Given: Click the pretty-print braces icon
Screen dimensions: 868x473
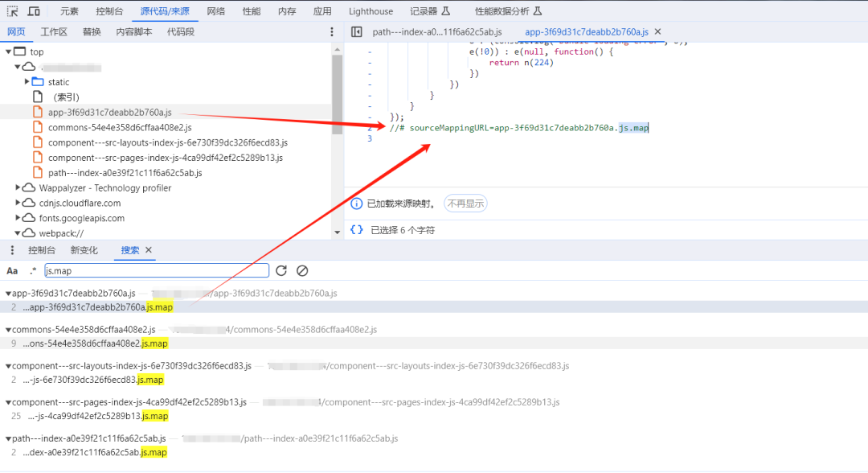Looking at the screenshot, I should [x=357, y=229].
